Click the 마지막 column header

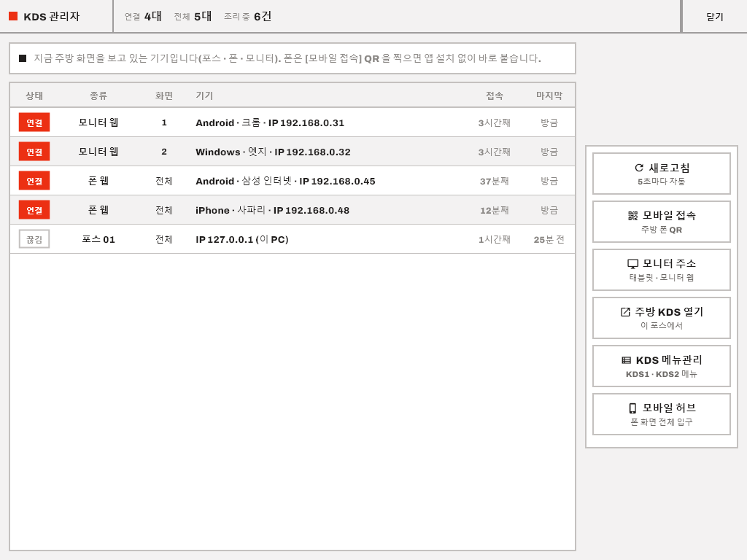tap(549, 96)
